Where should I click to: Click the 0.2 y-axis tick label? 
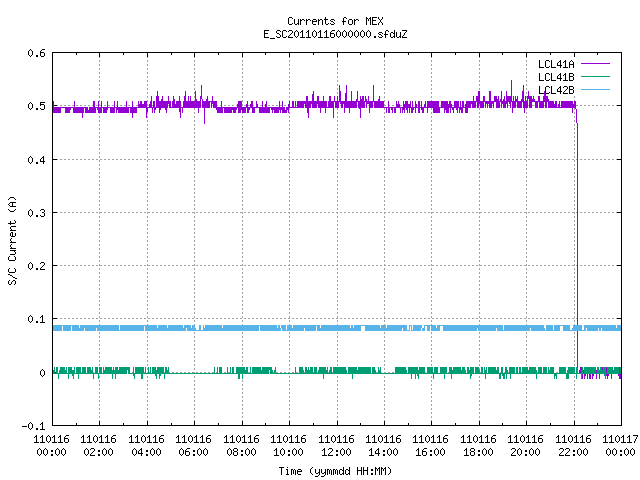(x=36, y=266)
